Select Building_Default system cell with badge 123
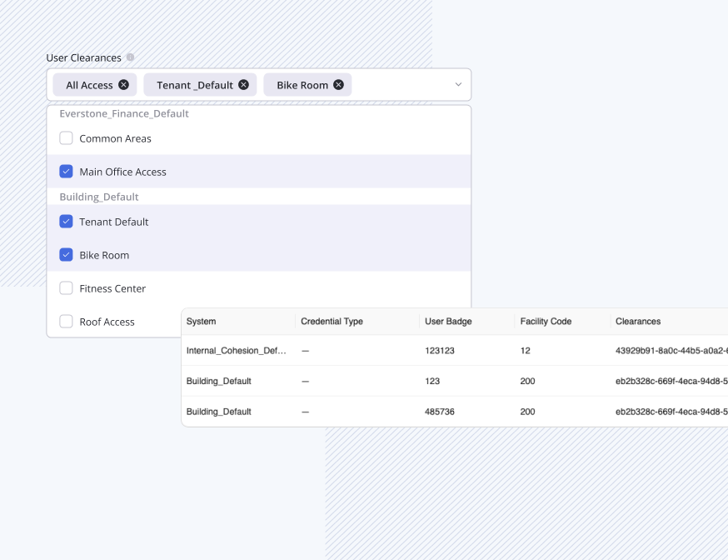The width and height of the screenshot is (728, 560). pyautogui.click(x=219, y=381)
